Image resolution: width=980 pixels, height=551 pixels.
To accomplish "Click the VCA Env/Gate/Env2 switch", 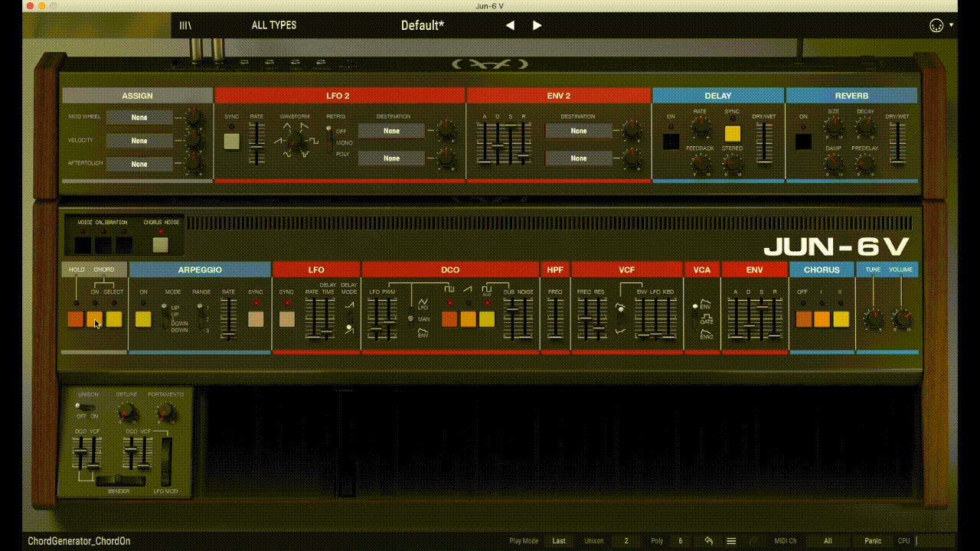I will coord(695,317).
